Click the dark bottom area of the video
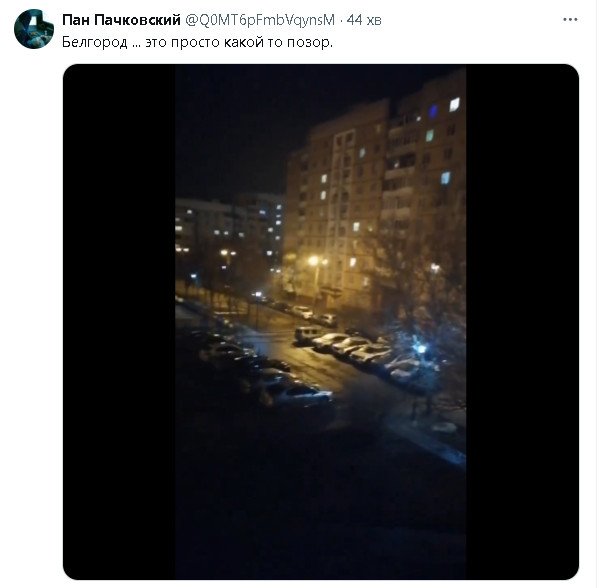The width and height of the screenshot is (606, 588). pyautogui.click(x=321, y=510)
